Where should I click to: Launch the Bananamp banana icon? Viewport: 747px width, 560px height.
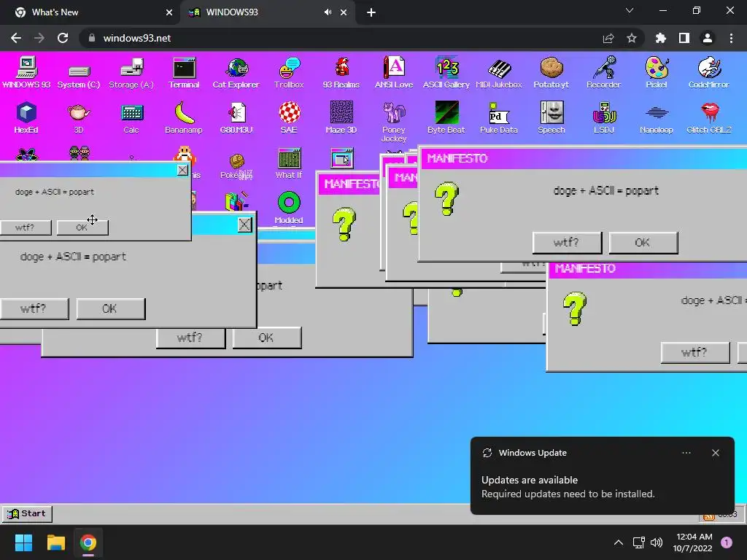click(184, 117)
